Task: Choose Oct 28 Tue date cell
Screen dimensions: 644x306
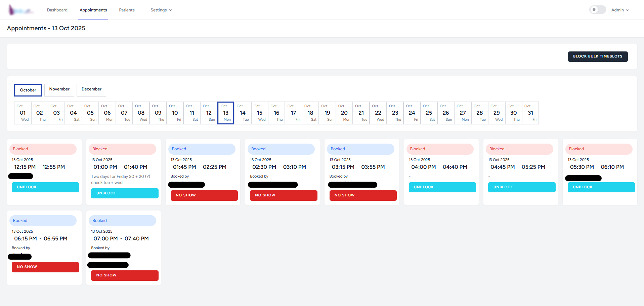Action: pyautogui.click(x=480, y=113)
